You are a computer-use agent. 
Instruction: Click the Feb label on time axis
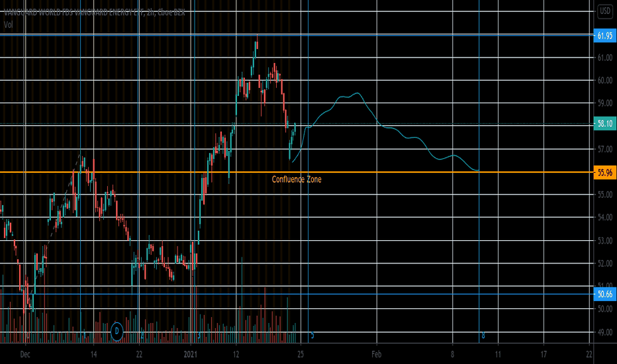(x=377, y=355)
